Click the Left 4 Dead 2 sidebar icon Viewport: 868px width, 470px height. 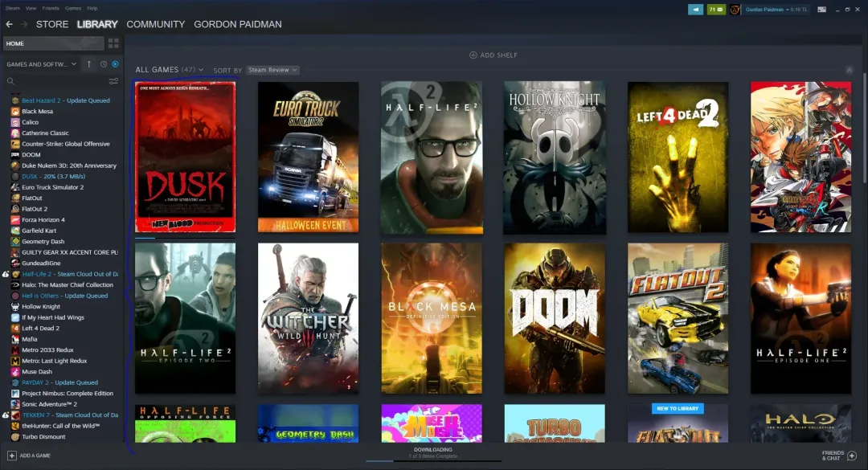click(x=15, y=329)
